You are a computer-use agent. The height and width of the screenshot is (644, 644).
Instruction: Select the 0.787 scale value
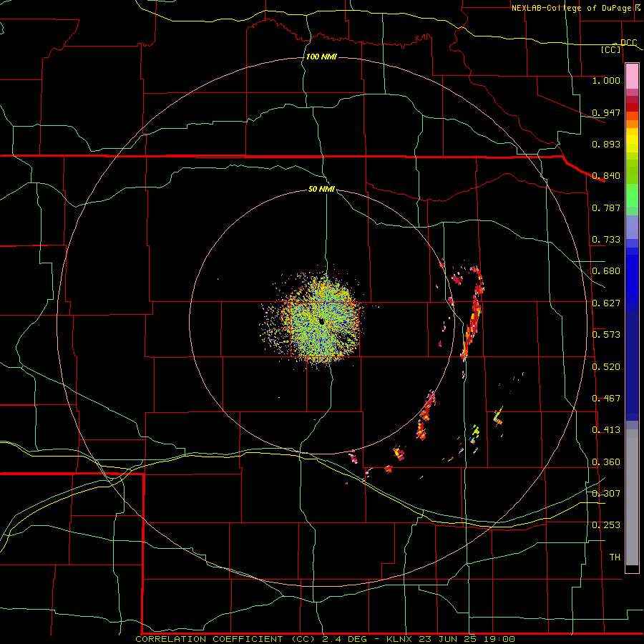[x=606, y=208]
